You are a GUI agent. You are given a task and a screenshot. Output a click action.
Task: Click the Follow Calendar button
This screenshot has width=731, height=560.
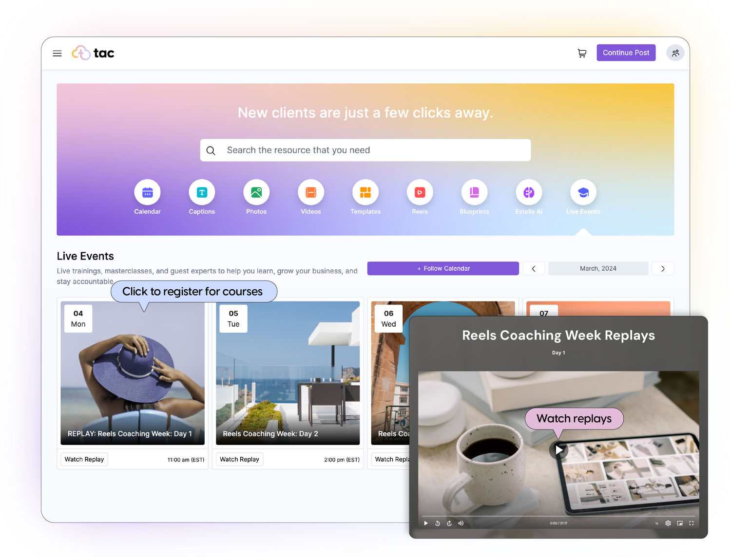coord(443,268)
